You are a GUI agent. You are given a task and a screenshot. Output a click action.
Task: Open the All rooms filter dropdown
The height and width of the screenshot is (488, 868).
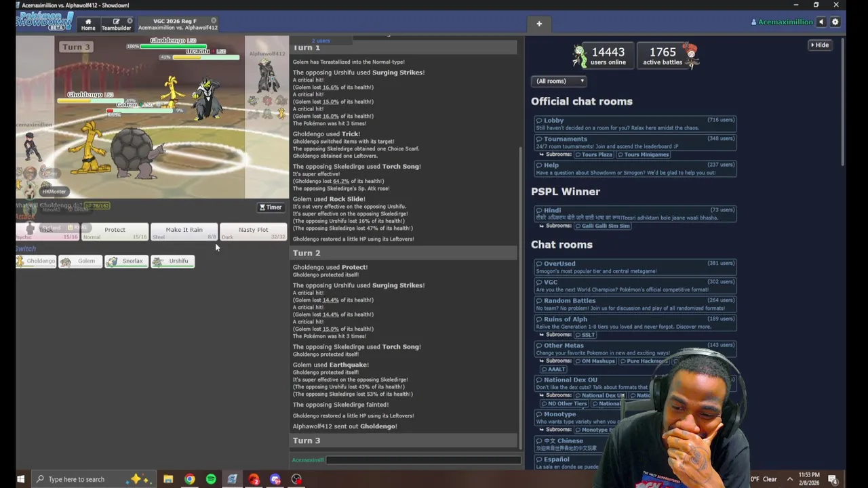pyautogui.click(x=560, y=81)
